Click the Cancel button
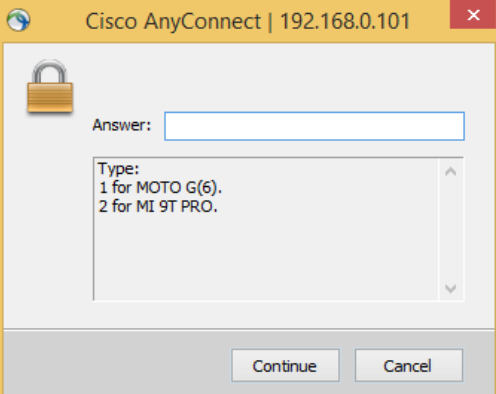 409,365
